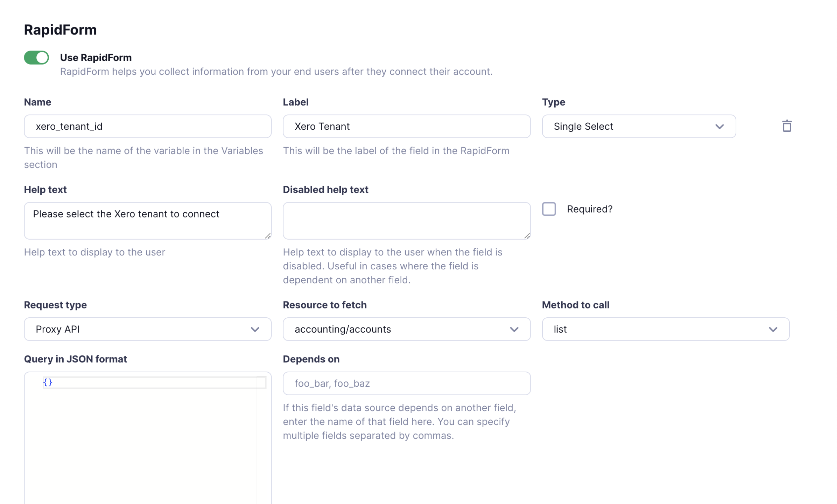Select the {} text in the JSON editor

pyautogui.click(x=48, y=382)
